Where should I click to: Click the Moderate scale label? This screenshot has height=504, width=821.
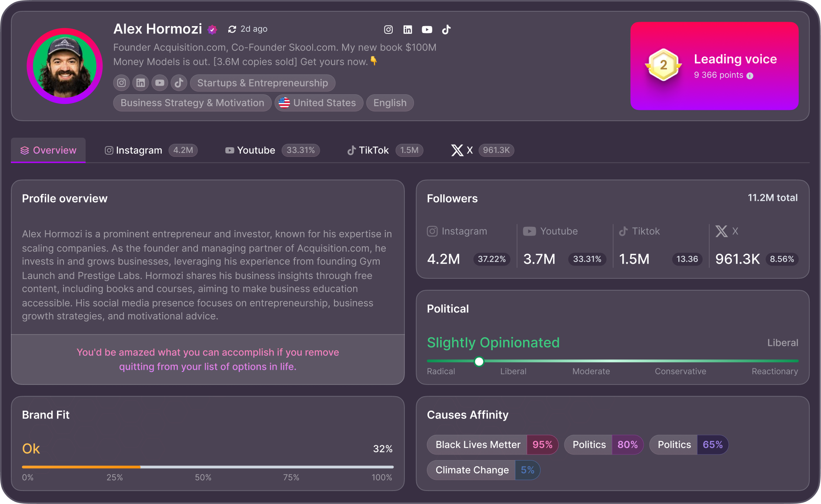click(591, 371)
